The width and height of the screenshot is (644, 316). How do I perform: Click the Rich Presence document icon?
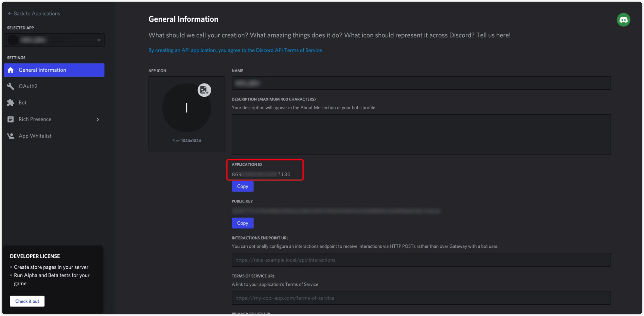(x=11, y=119)
